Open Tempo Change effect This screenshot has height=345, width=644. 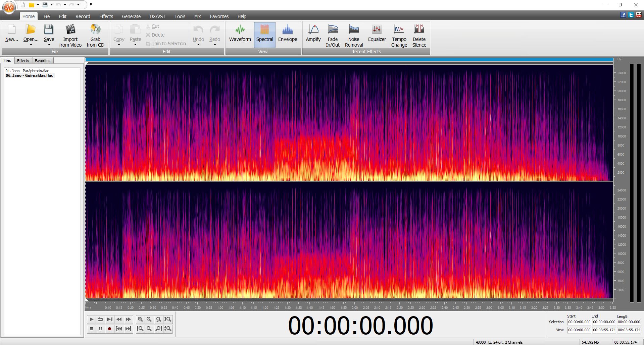pyautogui.click(x=399, y=35)
